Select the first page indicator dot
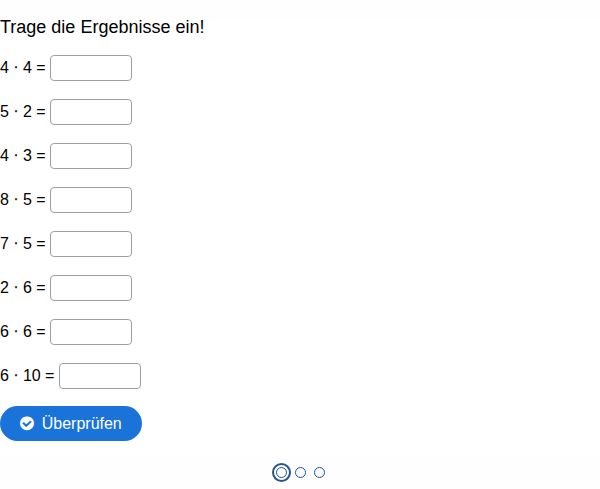600x489 pixels. 281,473
